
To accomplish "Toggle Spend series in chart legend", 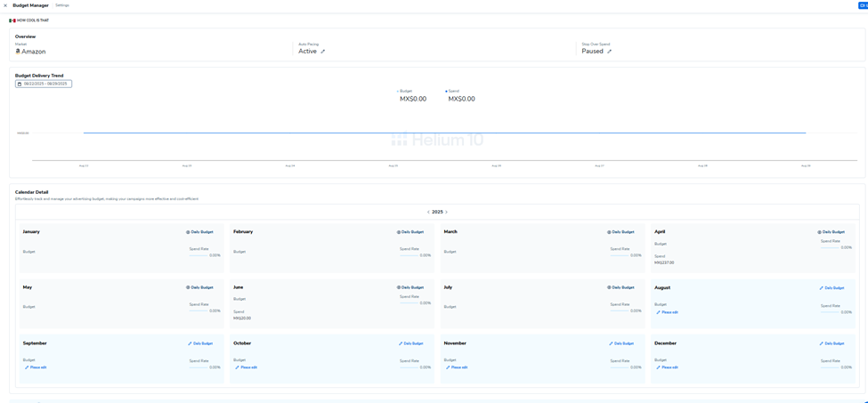I will [453, 91].
